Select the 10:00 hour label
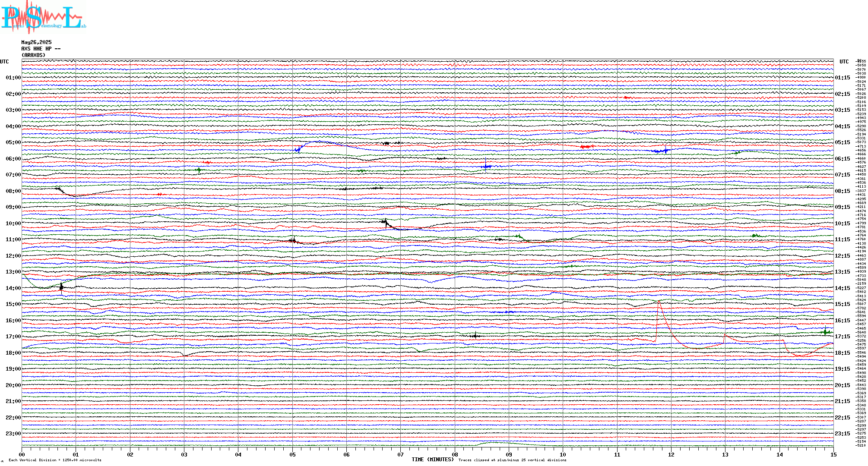This screenshot has width=868, height=466. tap(13, 224)
